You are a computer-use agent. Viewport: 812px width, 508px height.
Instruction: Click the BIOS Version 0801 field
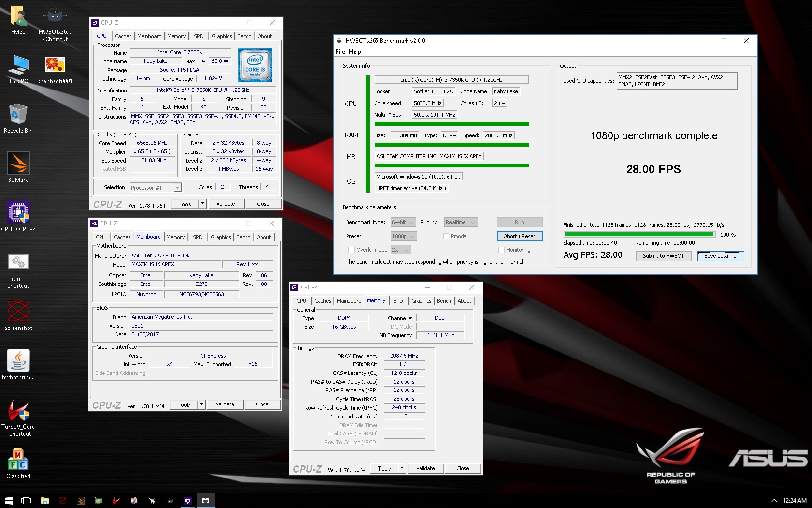click(x=202, y=326)
